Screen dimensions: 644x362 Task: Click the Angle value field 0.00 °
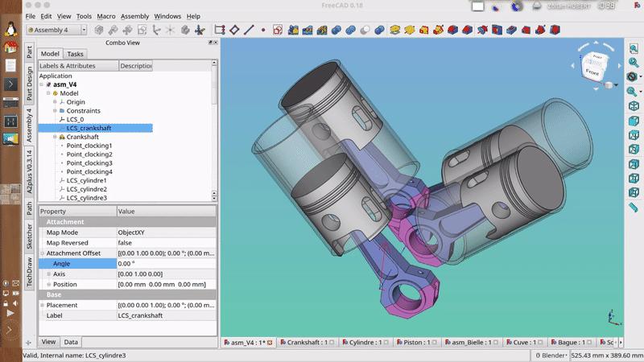(167, 264)
